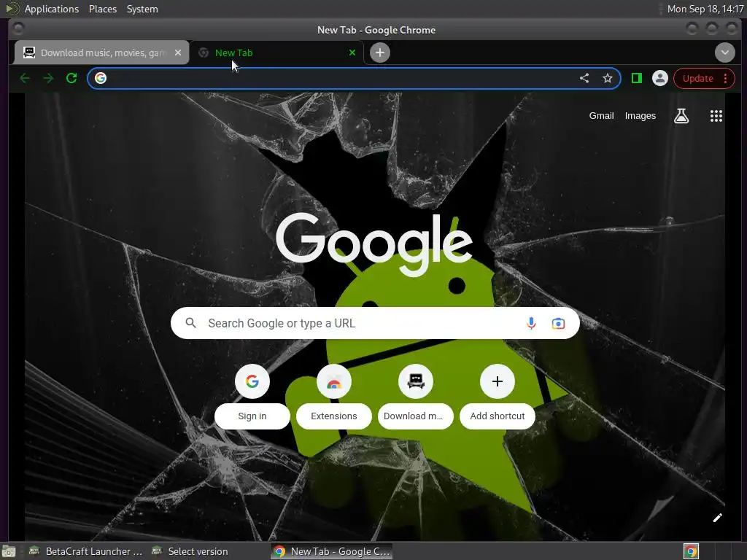The height and width of the screenshot is (560, 747).
Task: Switch to Download music, movies tab
Action: (x=101, y=52)
